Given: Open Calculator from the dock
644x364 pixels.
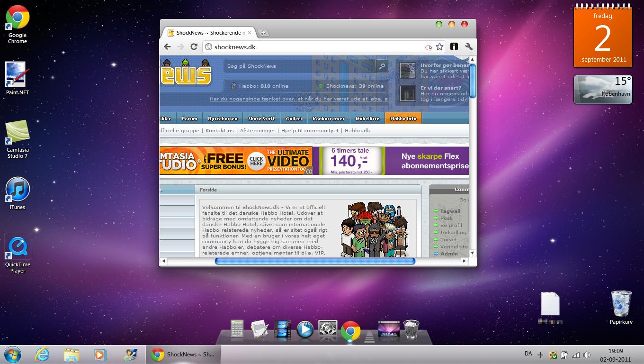Looking at the screenshot, I should click(237, 328).
